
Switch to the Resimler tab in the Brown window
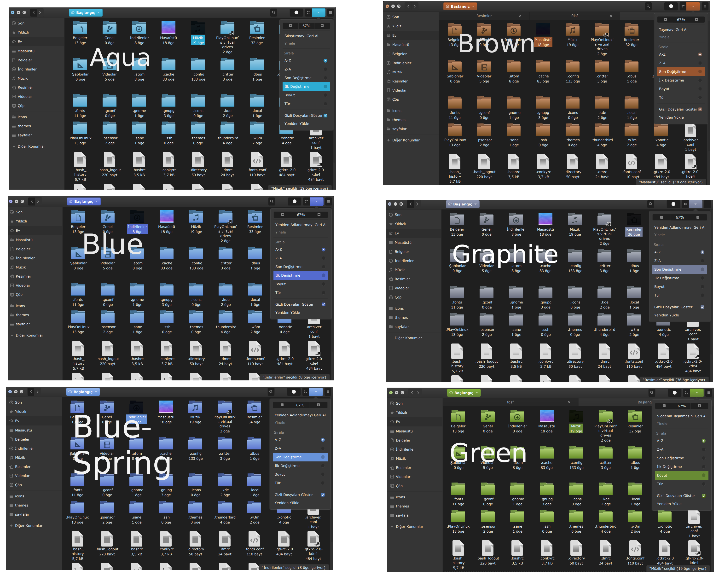[x=484, y=16]
